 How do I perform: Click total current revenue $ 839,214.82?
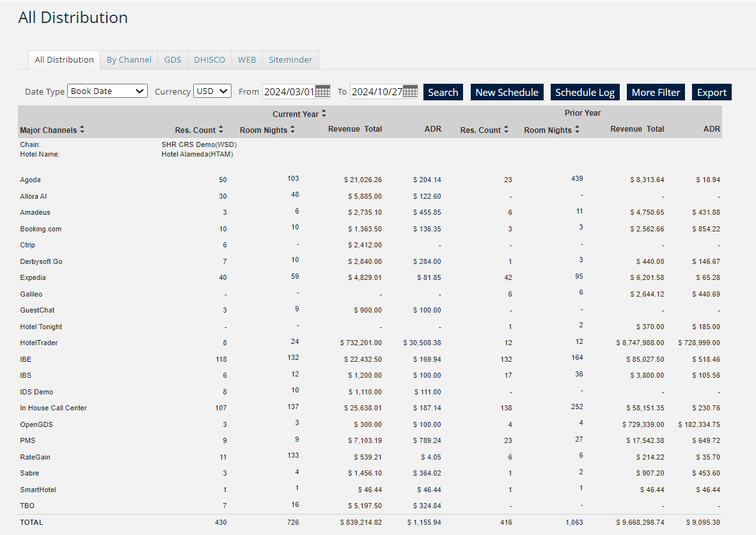pos(361,522)
